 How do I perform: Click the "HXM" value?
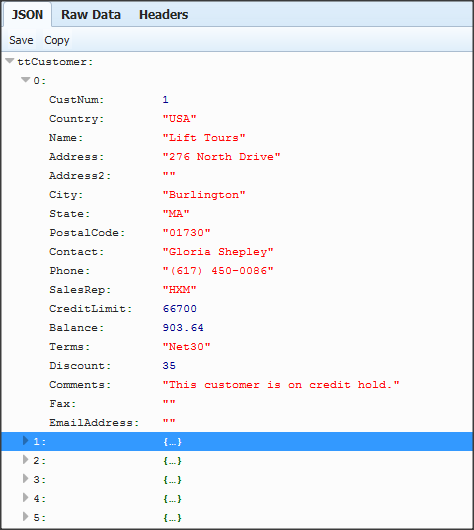point(179,290)
